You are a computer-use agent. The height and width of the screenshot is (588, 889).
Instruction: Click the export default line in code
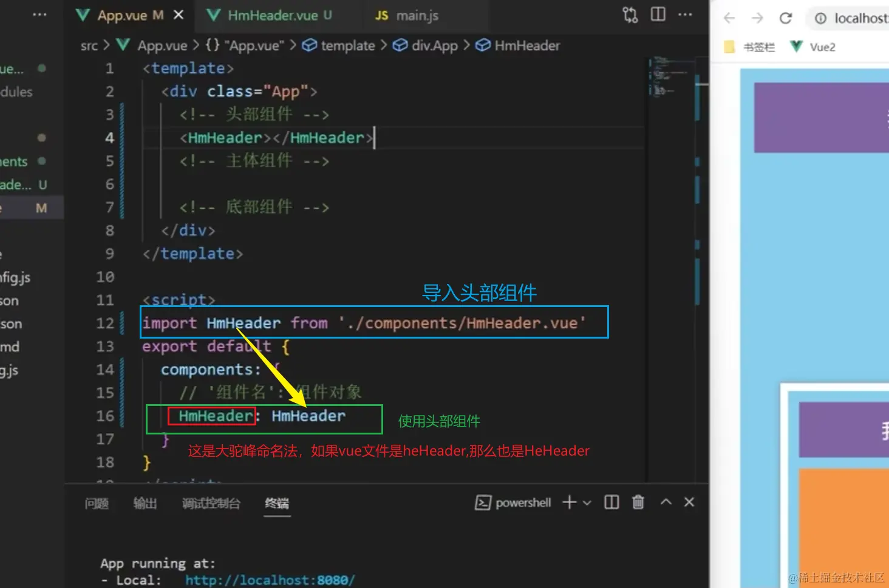click(216, 346)
